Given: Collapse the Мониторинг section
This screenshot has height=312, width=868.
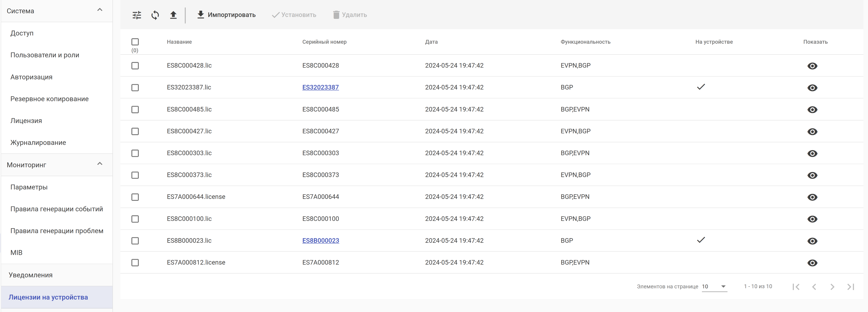Looking at the screenshot, I should pos(100,164).
